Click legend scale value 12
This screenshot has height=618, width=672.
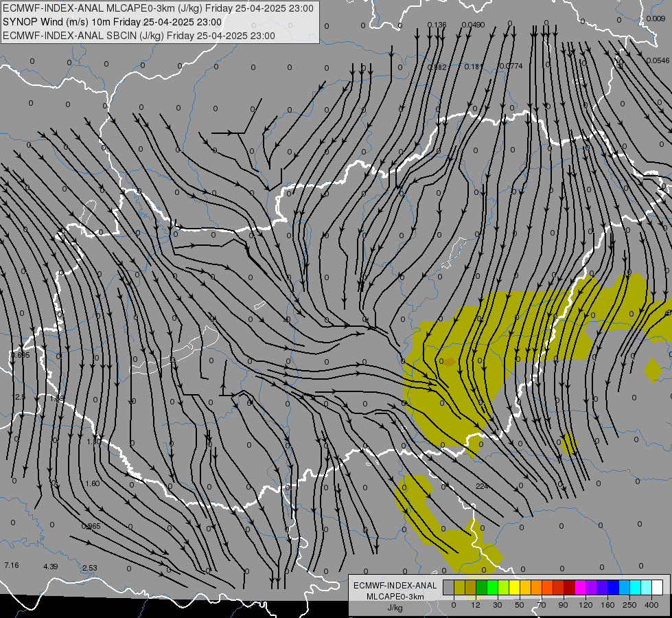tap(476, 605)
